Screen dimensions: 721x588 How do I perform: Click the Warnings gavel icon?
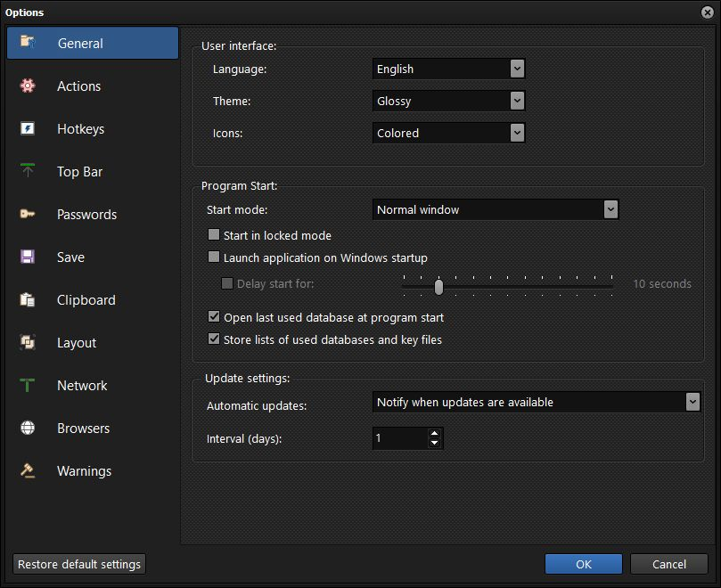click(28, 470)
